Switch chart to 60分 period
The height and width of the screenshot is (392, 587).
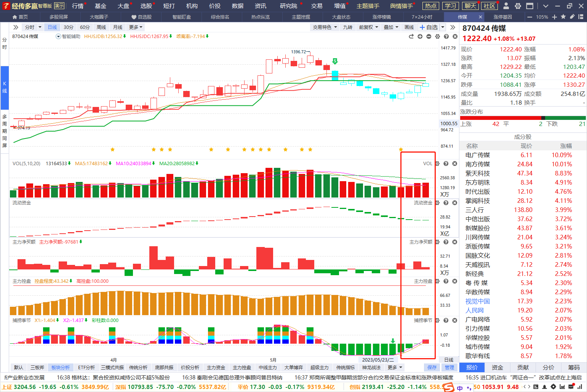(85, 27)
